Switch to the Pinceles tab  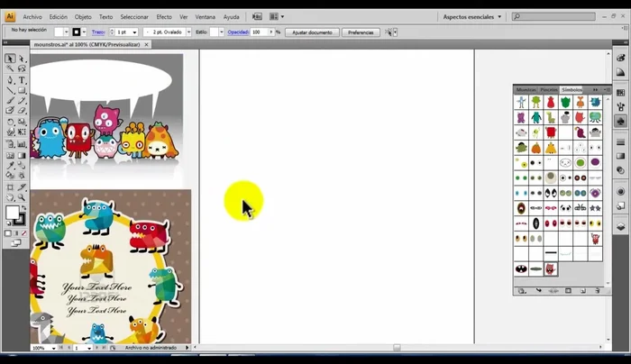click(549, 89)
